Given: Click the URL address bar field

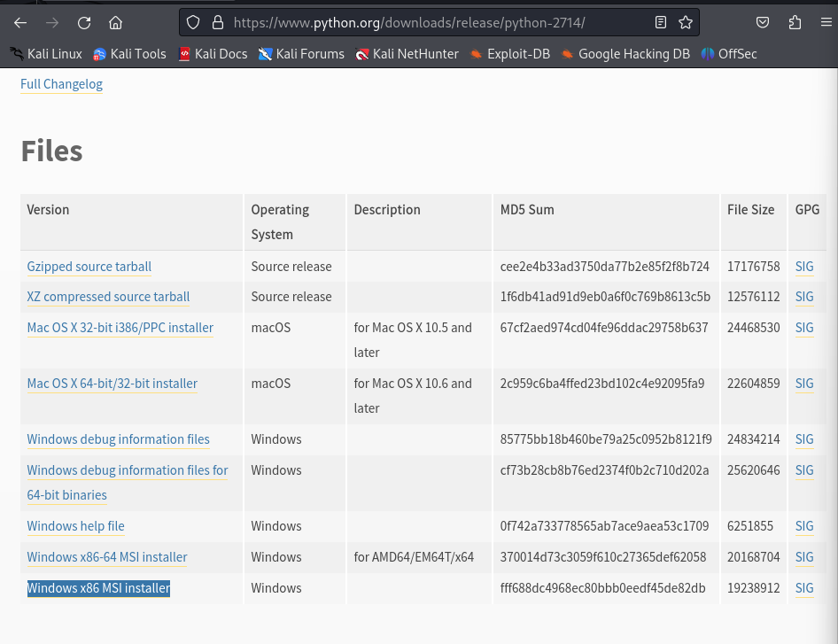Looking at the screenshot, I should 434,22.
